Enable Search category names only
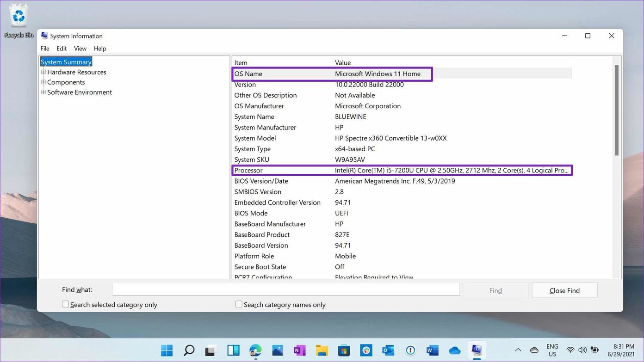Viewport: 644px width, 362px height. pos(239,304)
